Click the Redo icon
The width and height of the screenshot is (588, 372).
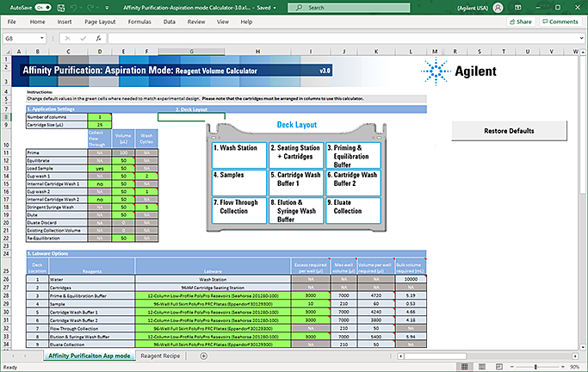point(90,8)
